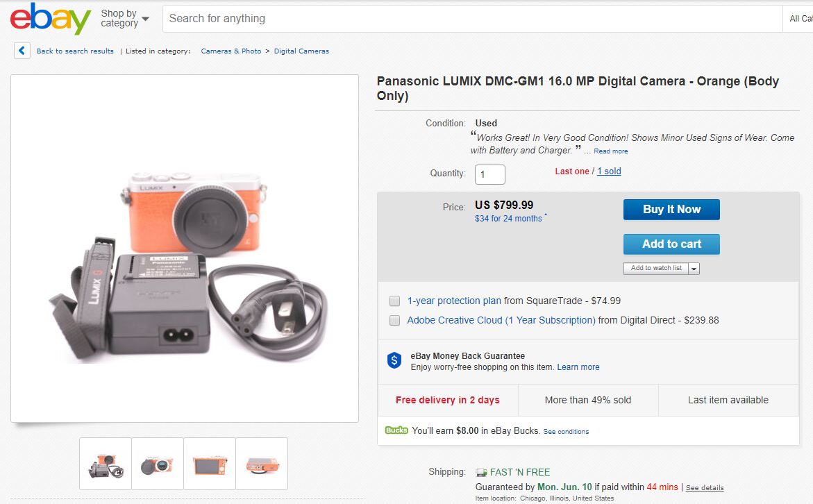
Task: Click the Fast 'N Free shipping truck icon
Action: point(481,472)
